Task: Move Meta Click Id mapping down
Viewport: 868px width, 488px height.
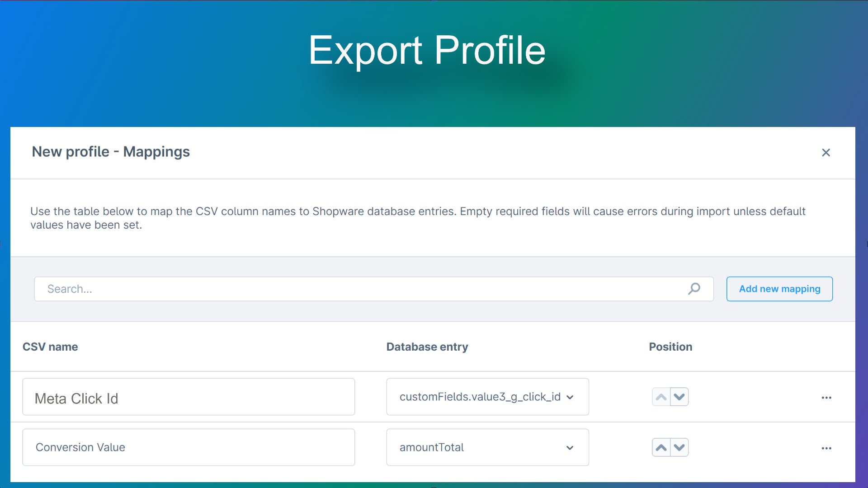Action: pyautogui.click(x=679, y=397)
